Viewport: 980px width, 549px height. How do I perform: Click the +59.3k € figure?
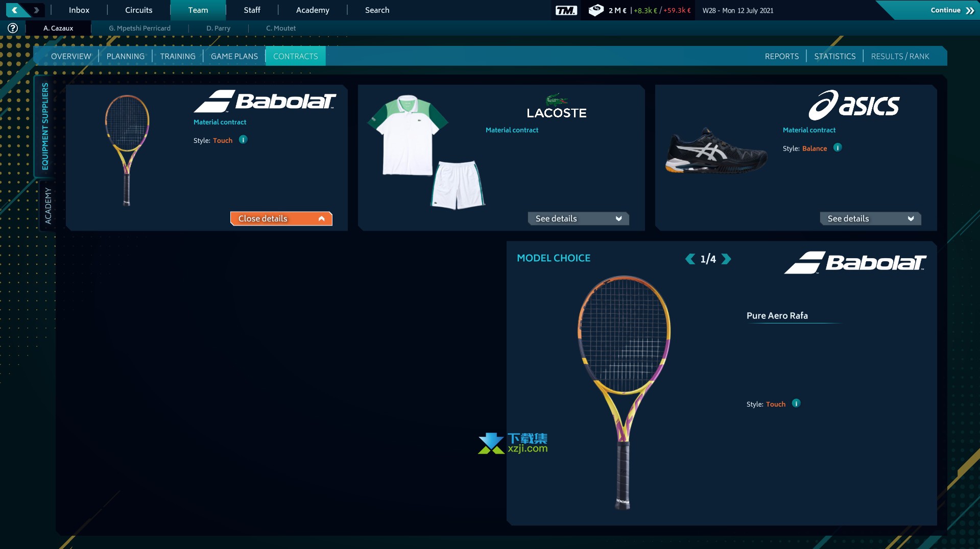[677, 10]
